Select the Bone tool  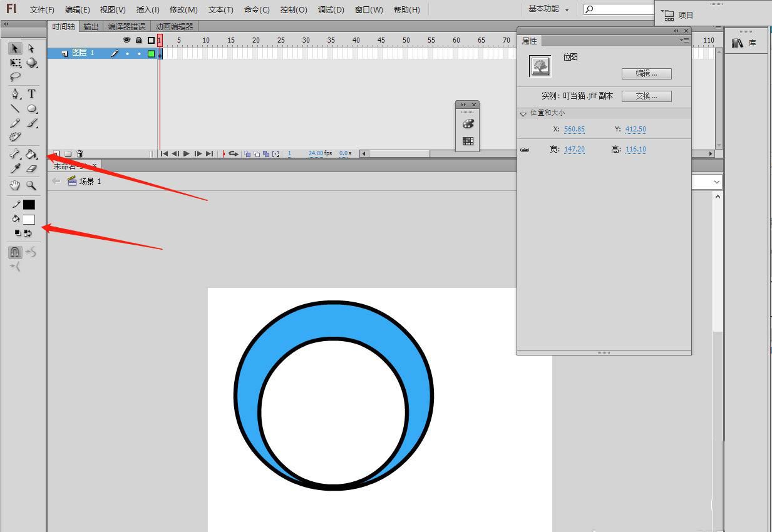(x=16, y=154)
